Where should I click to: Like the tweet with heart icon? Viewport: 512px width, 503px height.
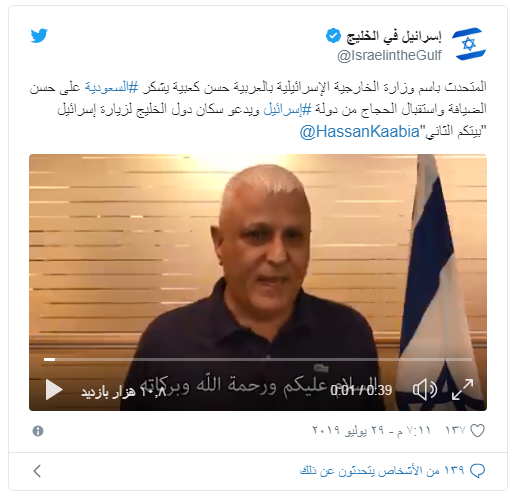pos(477,431)
